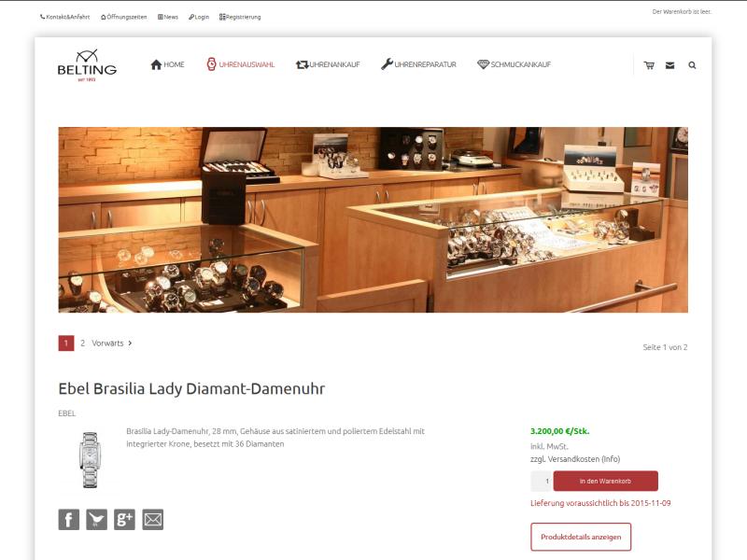Open the Schmuckankauf menu item
The image size is (747, 560).
tap(514, 64)
